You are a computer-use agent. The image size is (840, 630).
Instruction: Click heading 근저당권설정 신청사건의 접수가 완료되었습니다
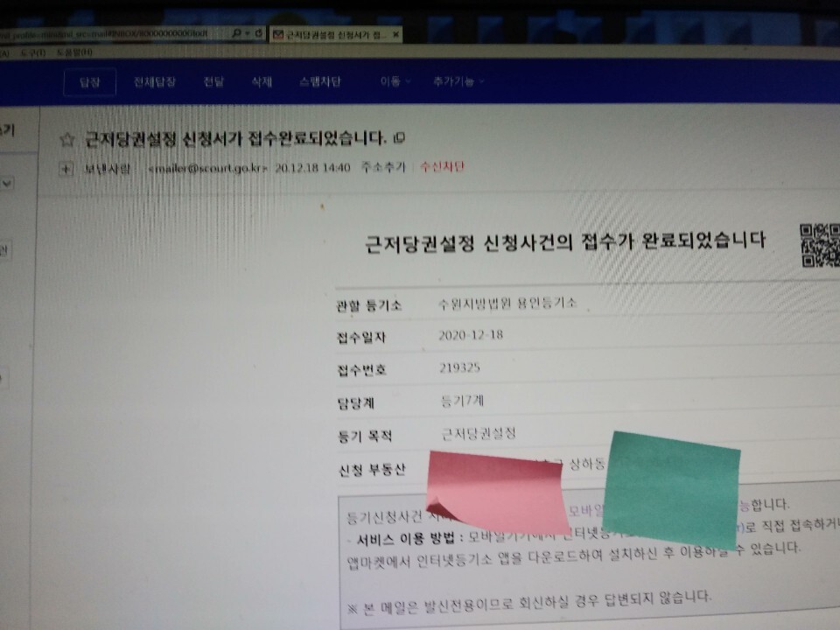click(x=565, y=242)
